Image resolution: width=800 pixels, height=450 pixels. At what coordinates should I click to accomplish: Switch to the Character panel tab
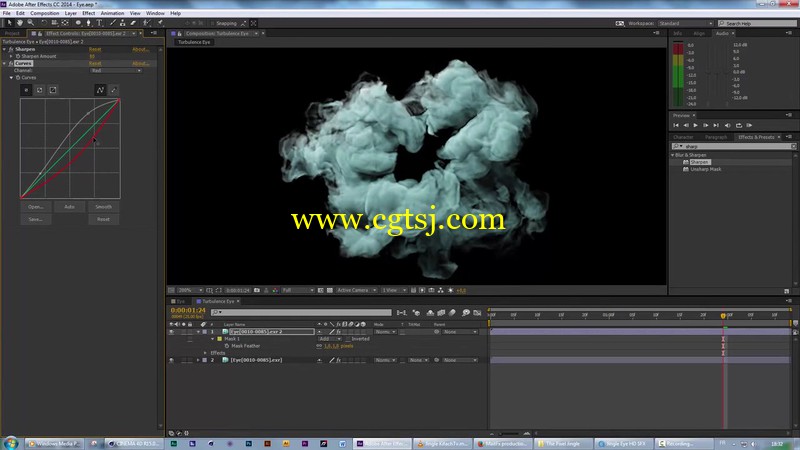[x=683, y=137]
